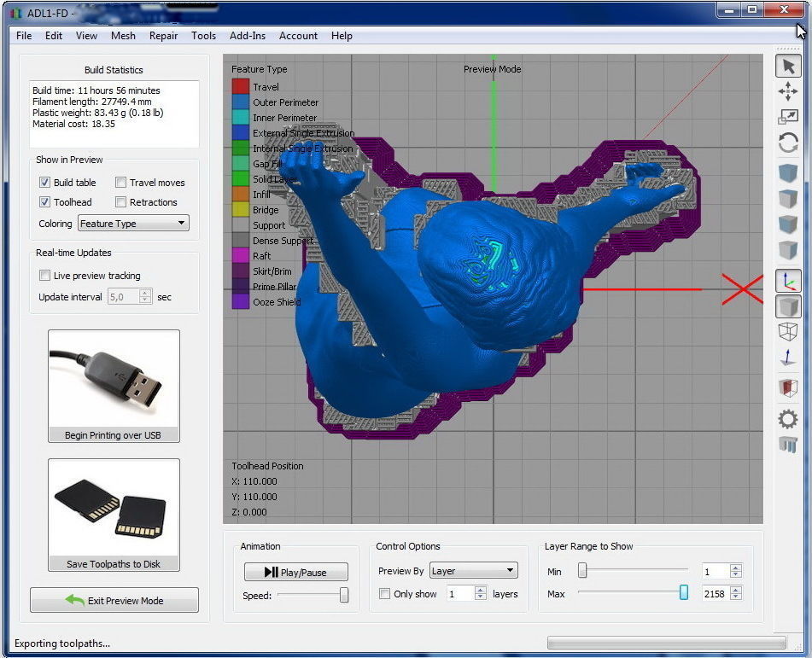Activate the scale model tool

(x=787, y=116)
